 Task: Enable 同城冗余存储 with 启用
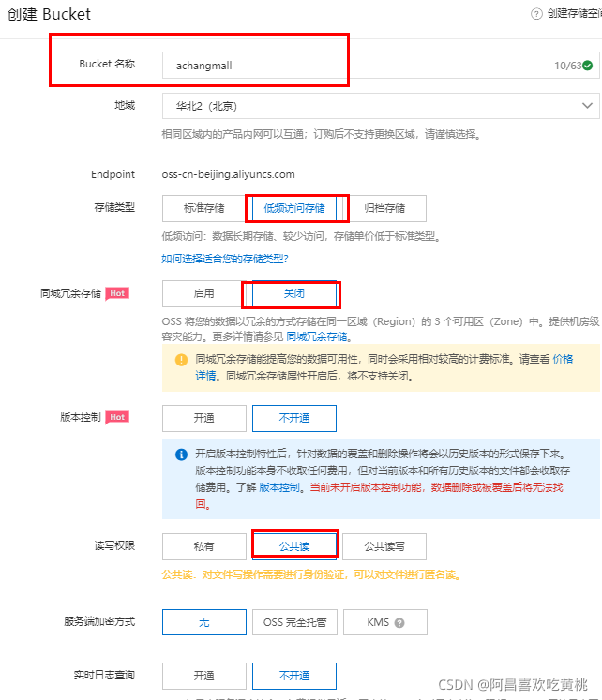click(x=204, y=293)
